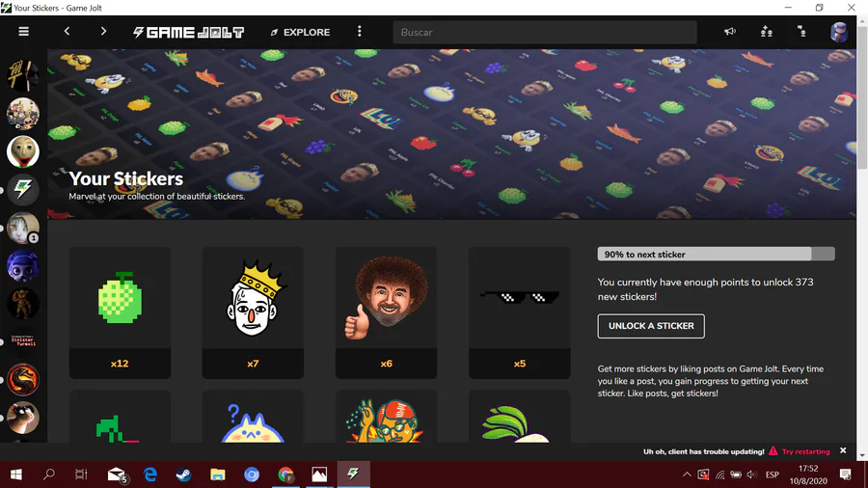Show hidden system tray icons
This screenshot has width=868, height=488.
click(687, 474)
